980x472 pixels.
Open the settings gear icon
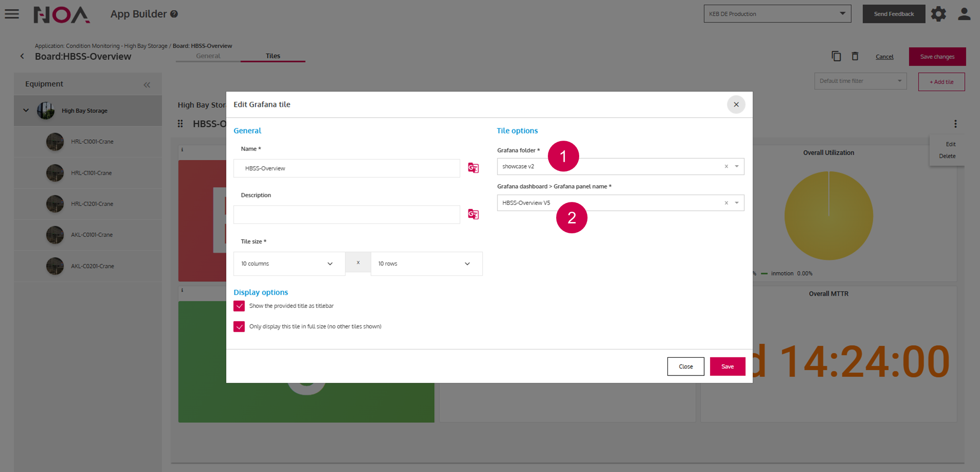(x=938, y=14)
